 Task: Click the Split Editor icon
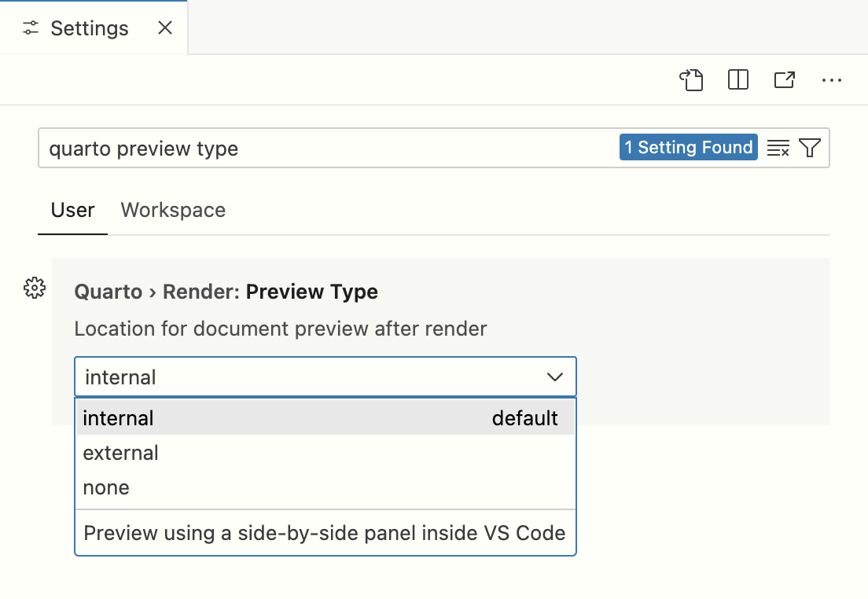click(x=737, y=79)
